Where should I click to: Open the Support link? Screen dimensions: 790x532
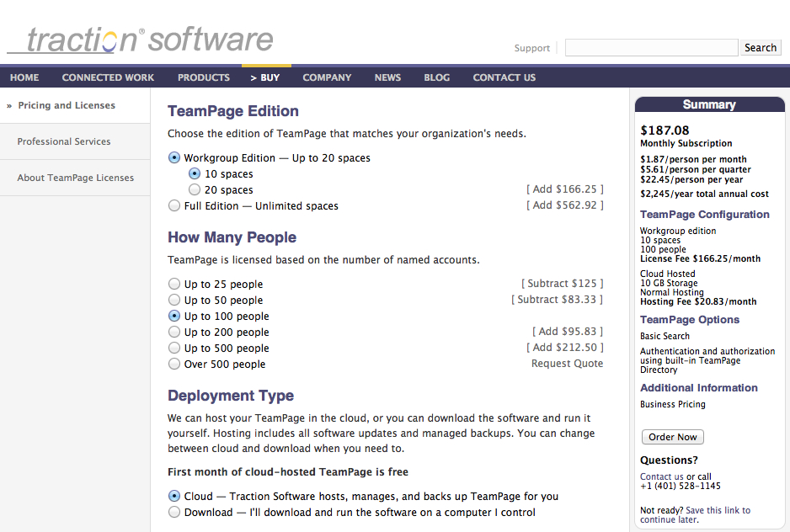tap(531, 49)
